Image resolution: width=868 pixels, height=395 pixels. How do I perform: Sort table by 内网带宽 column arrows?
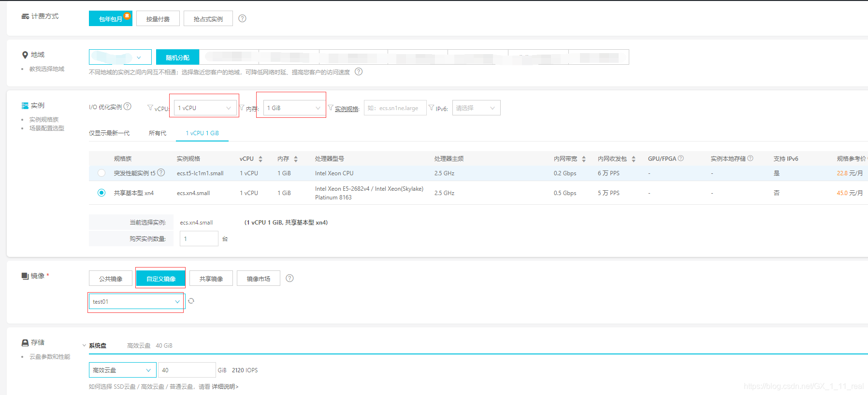(584, 159)
